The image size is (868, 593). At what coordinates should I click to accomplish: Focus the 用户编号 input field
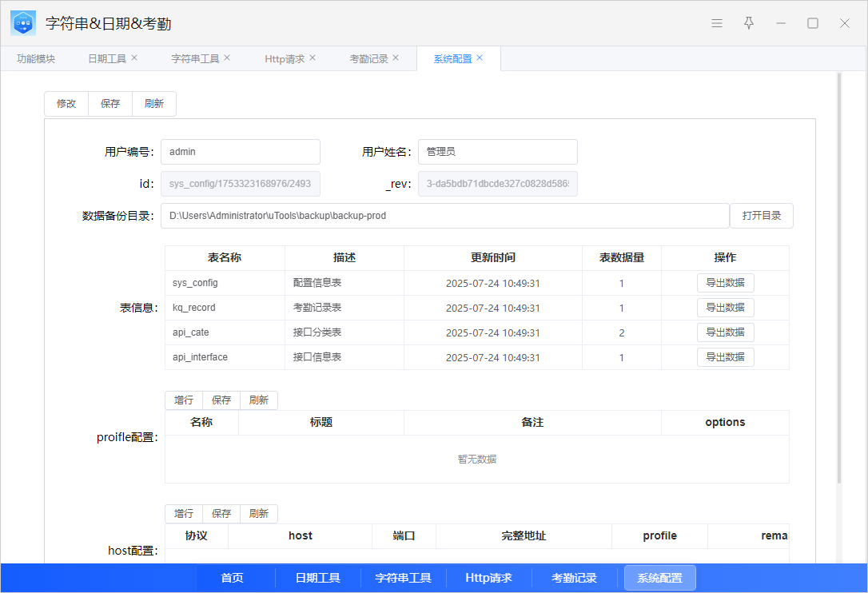coord(241,152)
